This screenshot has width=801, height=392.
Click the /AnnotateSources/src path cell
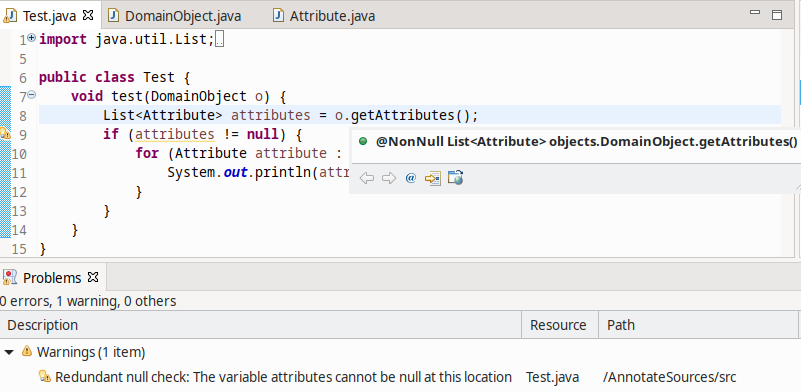click(x=669, y=377)
